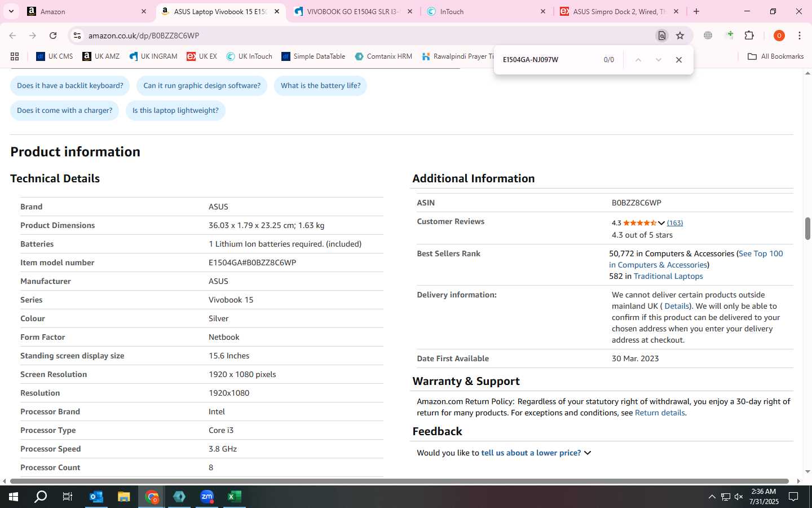Open Zoom from the taskbar
Screen dimensions: 812x508
[207, 497]
